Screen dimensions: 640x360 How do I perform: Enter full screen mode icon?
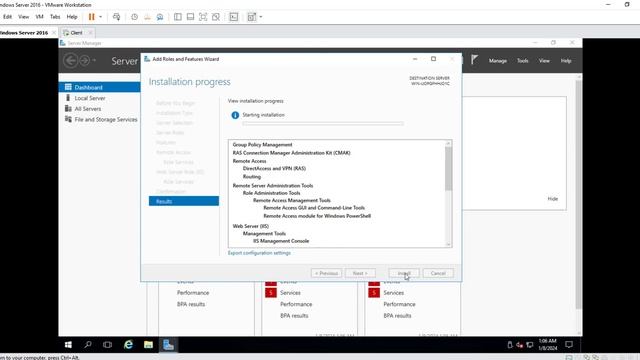click(x=203, y=17)
